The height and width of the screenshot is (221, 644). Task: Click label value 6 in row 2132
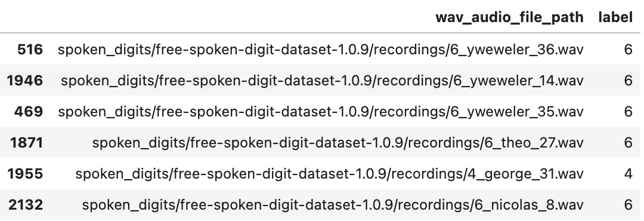tap(628, 204)
